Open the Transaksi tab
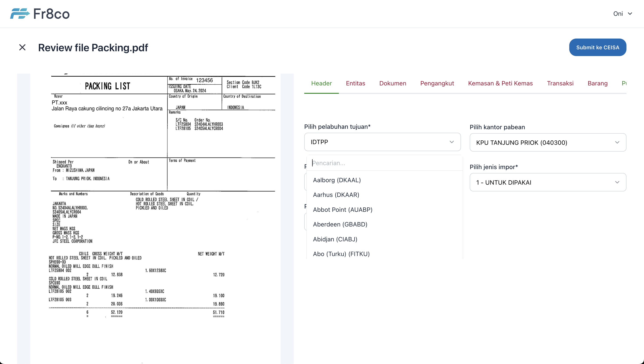The image size is (644, 364). pyautogui.click(x=560, y=83)
